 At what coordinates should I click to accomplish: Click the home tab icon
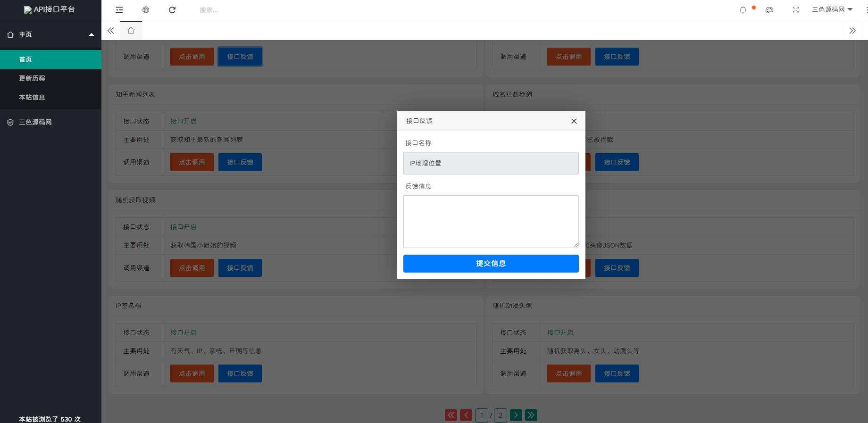coord(131,31)
